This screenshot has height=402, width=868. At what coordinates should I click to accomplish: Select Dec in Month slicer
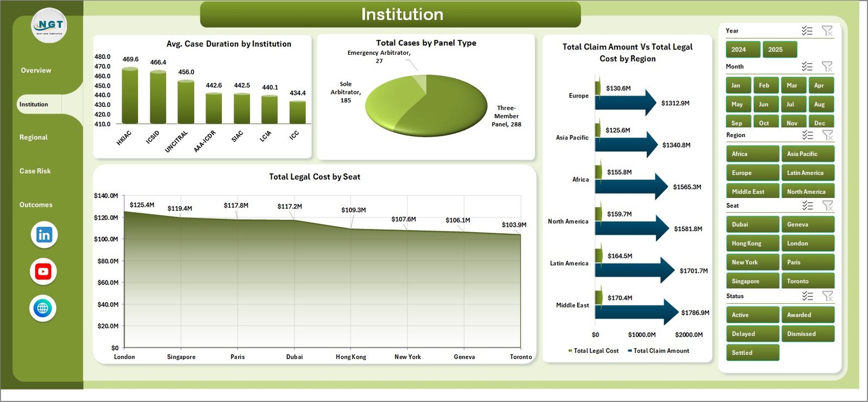point(821,122)
